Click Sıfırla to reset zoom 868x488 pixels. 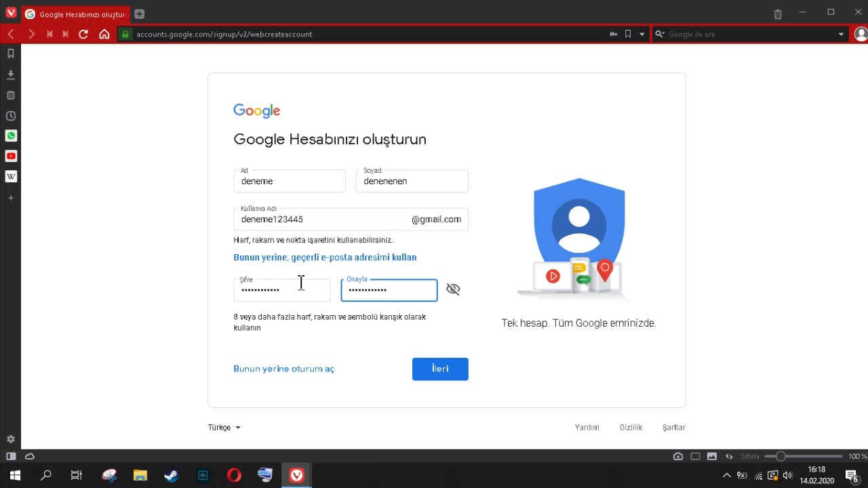[x=750, y=456]
